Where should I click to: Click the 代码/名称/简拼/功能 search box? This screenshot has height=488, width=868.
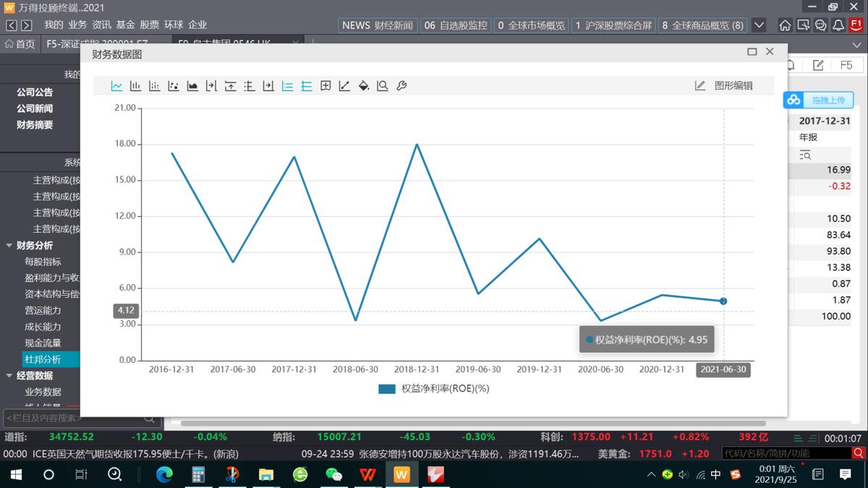[x=786, y=453]
